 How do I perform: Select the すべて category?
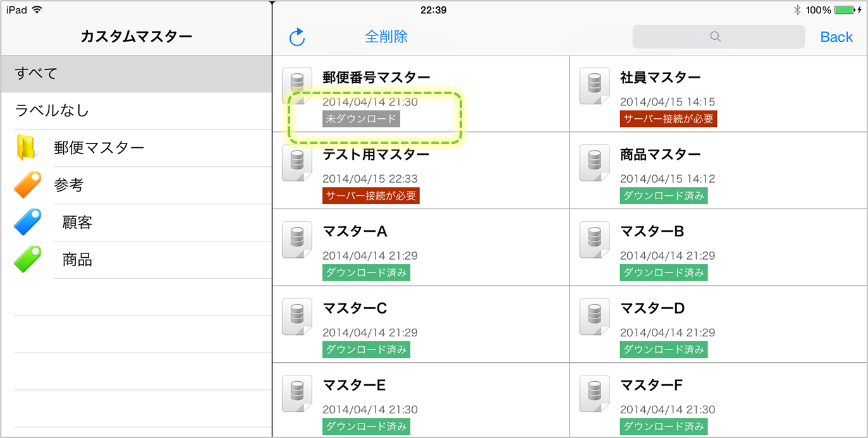point(137,74)
